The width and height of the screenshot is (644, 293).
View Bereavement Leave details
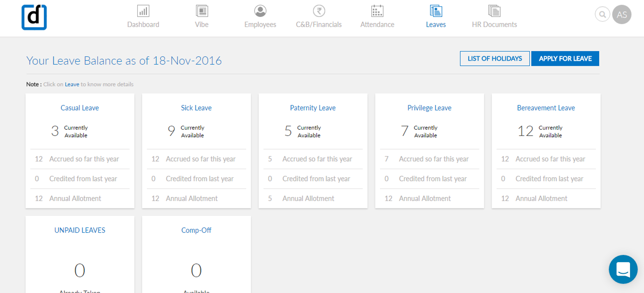point(546,108)
